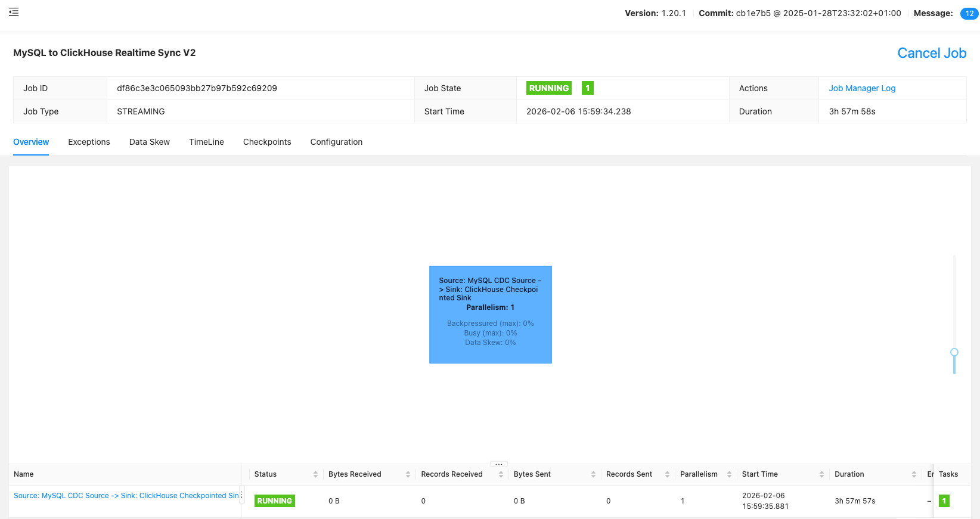
Task: Click the Commit cb1e7b5 text
Action: (x=800, y=13)
